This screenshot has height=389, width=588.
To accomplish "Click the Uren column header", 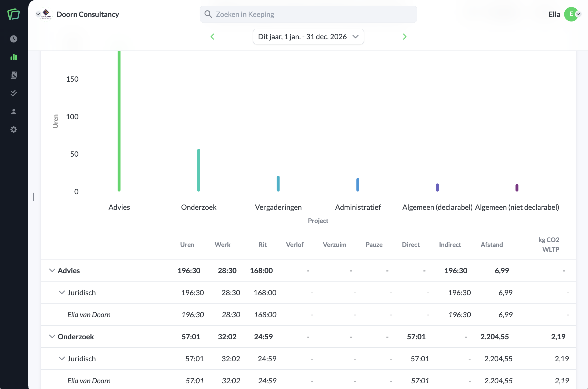I will (x=187, y=244).
